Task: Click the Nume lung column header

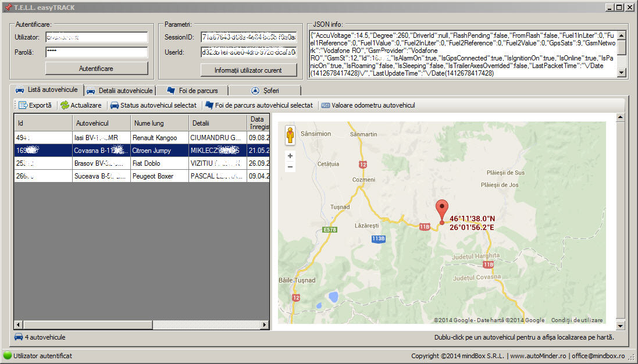Action: (x=160, y=123)
